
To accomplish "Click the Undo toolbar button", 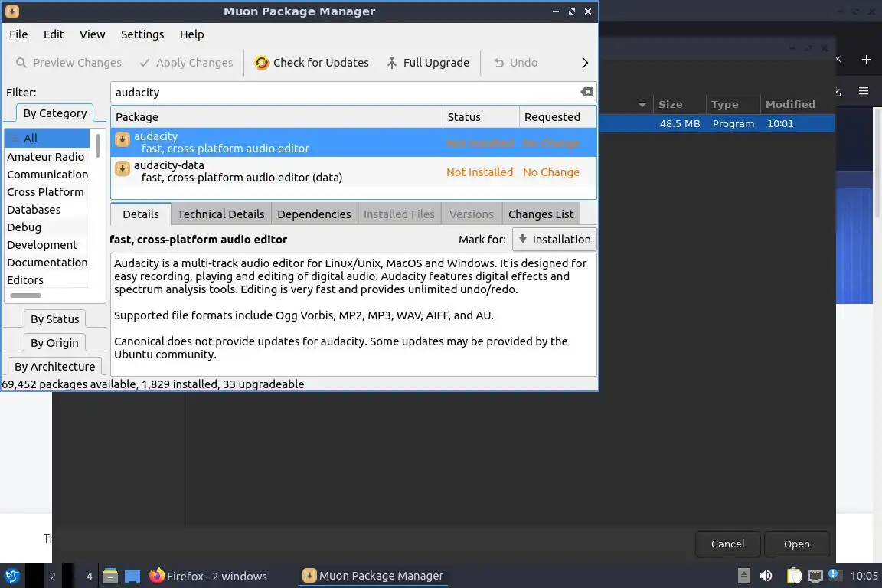I will tap(515, 63).
